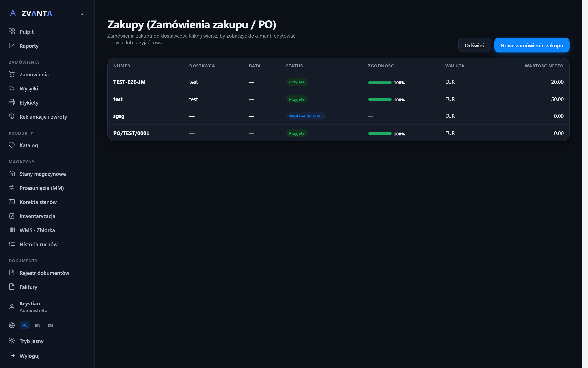Click the ZGODNOŚĆ column header
Screen dimensions: 588x368
pos(381,66)
